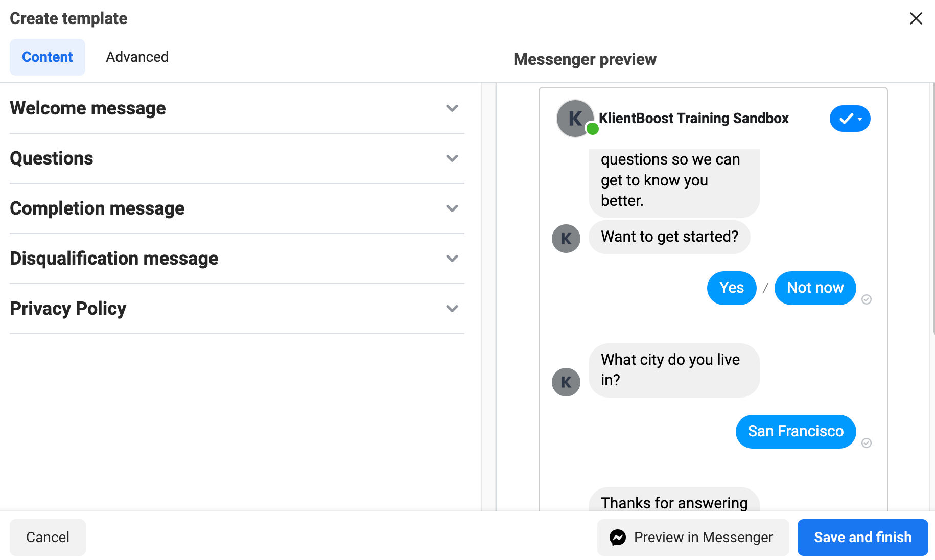Select the 'Yes' quick reply bubble
Image resolution: width=935 pixels, height=560 pixels.
[x=731, y=288]
